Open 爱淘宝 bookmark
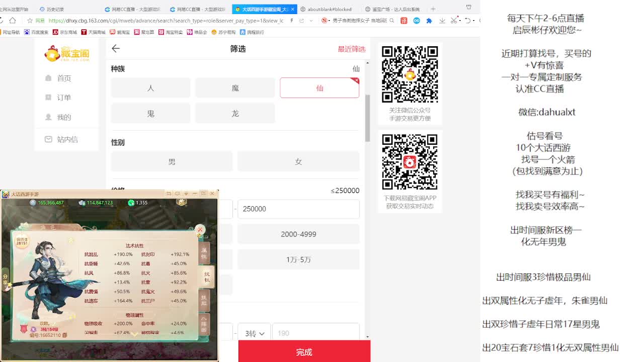The width and height of the screenshot is (644, 362). pyautogui.click(x=120, y=32)
